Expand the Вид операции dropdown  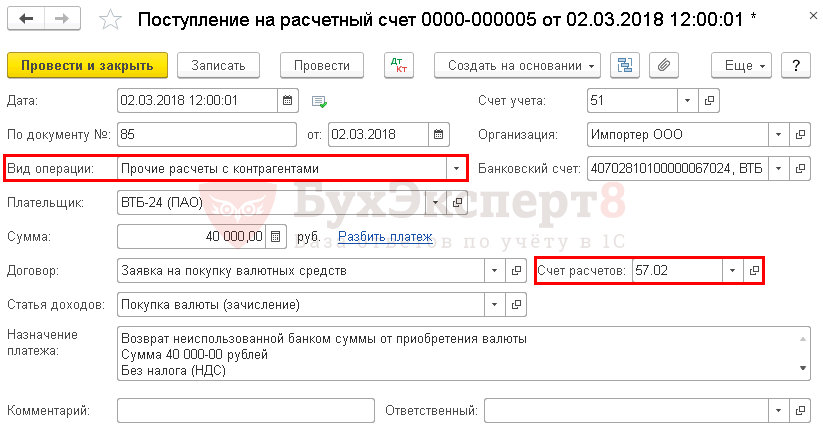457,169
